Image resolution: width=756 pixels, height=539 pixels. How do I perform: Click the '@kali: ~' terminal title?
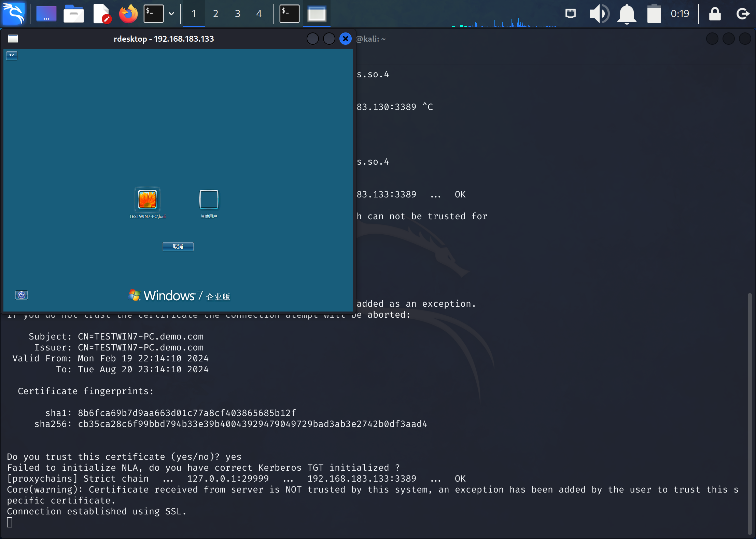coord(371,39)
